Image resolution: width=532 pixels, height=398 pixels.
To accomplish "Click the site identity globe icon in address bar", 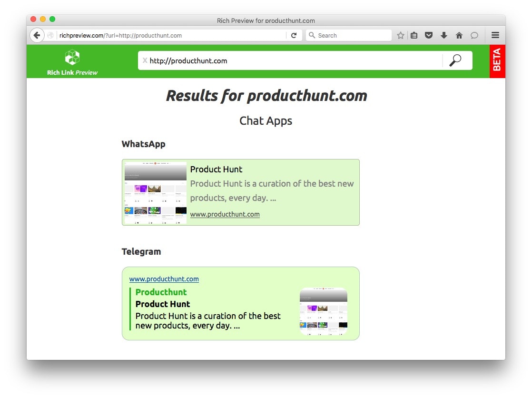I will pos(50,35).
